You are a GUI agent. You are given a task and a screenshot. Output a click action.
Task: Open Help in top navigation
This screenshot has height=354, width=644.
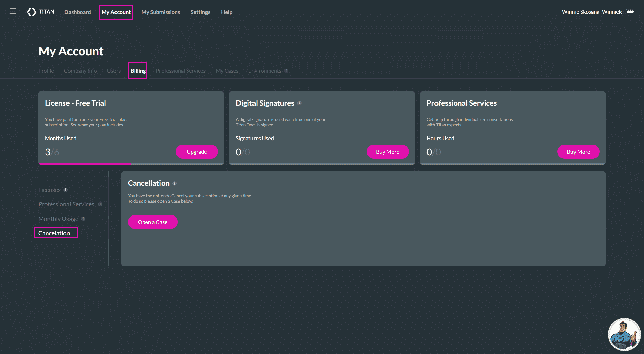(x=227, y=12)
